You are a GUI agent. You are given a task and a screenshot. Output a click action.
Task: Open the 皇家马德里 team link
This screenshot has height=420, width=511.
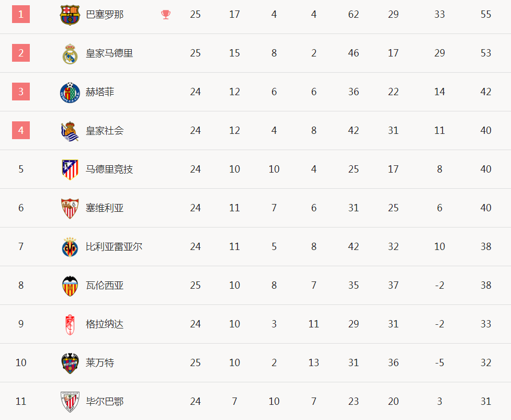(x=109, y=53)
